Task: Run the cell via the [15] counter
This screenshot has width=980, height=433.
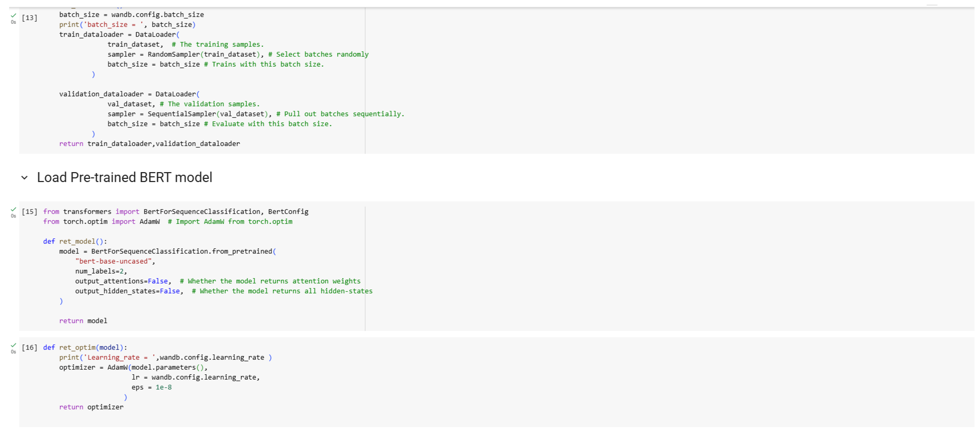Action: click(x=29, y=212)
